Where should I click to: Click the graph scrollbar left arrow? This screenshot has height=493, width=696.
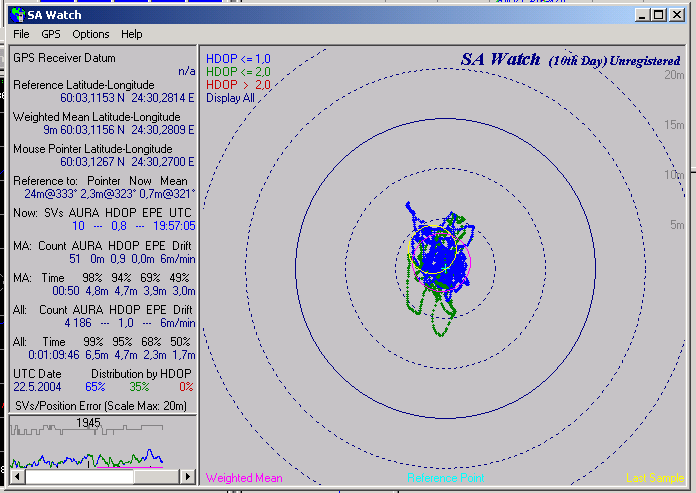(x=17, y=477)
